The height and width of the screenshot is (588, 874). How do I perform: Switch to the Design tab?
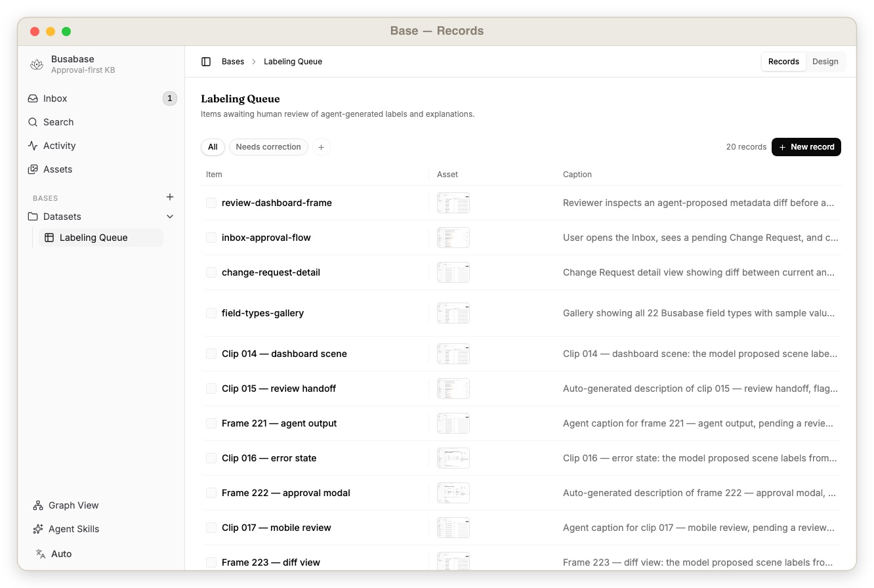coord(825,62)
